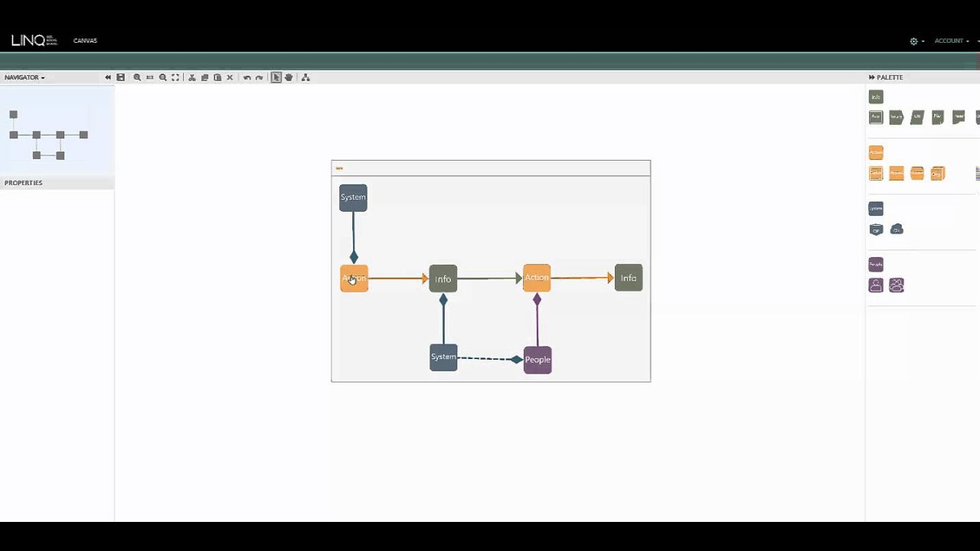Select the middle Info node on canvas
Image resolution: width=980 pixels, height=551 pixels.
[x=443, y=279]
